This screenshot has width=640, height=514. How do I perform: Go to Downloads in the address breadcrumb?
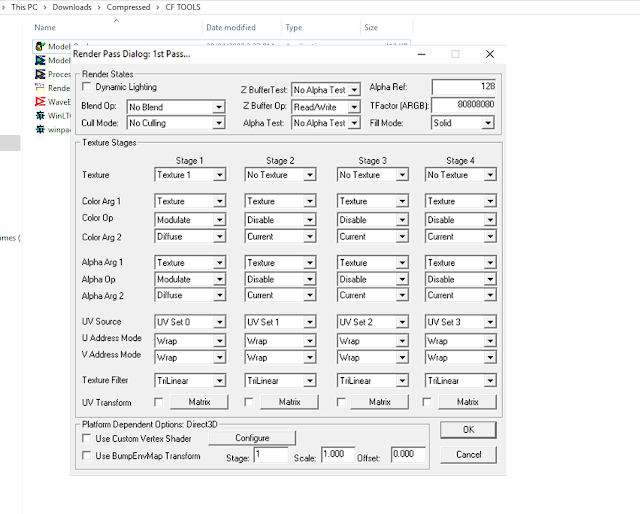click(x=72, y=7)
